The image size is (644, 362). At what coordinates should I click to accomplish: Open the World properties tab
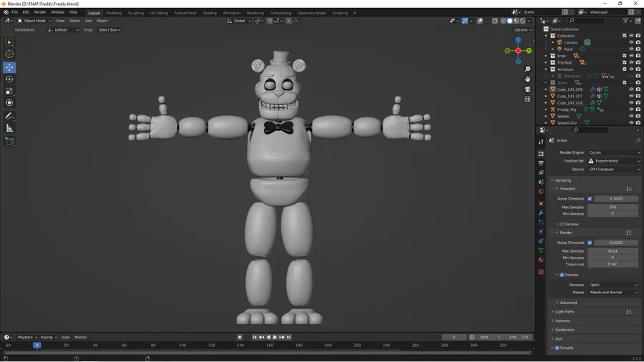541,191
